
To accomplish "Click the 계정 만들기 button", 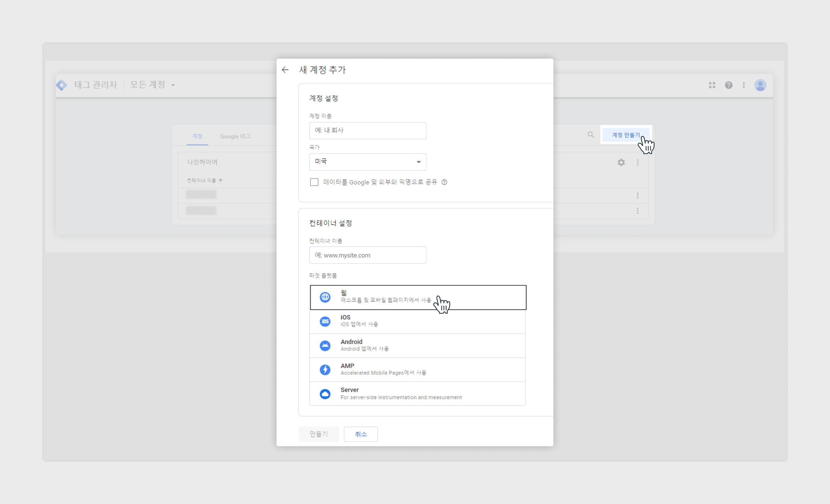I will (626, 135).
